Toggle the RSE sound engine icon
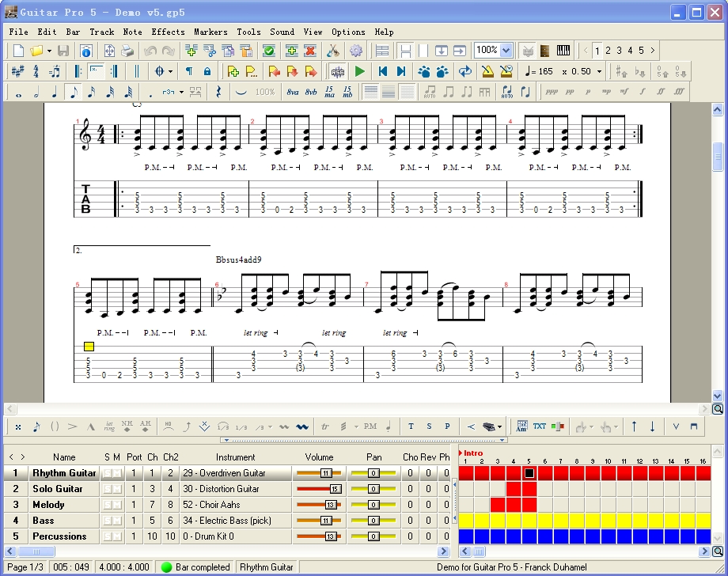Image resolution: width=728 pixels, height=576 pixels. 338,71
